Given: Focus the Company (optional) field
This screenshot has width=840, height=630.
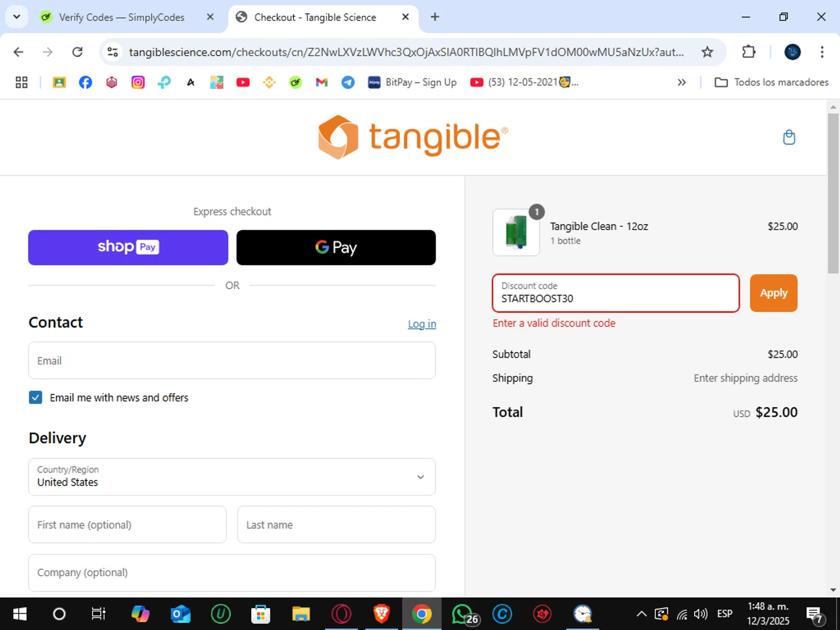Looking at the screenshot, I should (x=232, y=572).
